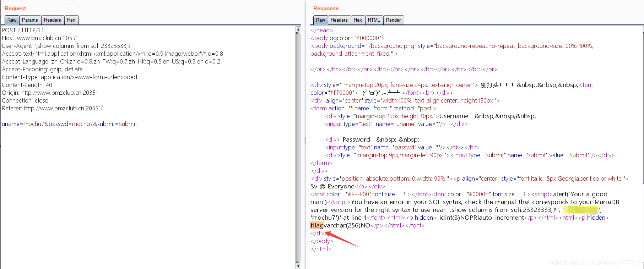
Task: Click the Request panel title
Action: tap(15, 9)
